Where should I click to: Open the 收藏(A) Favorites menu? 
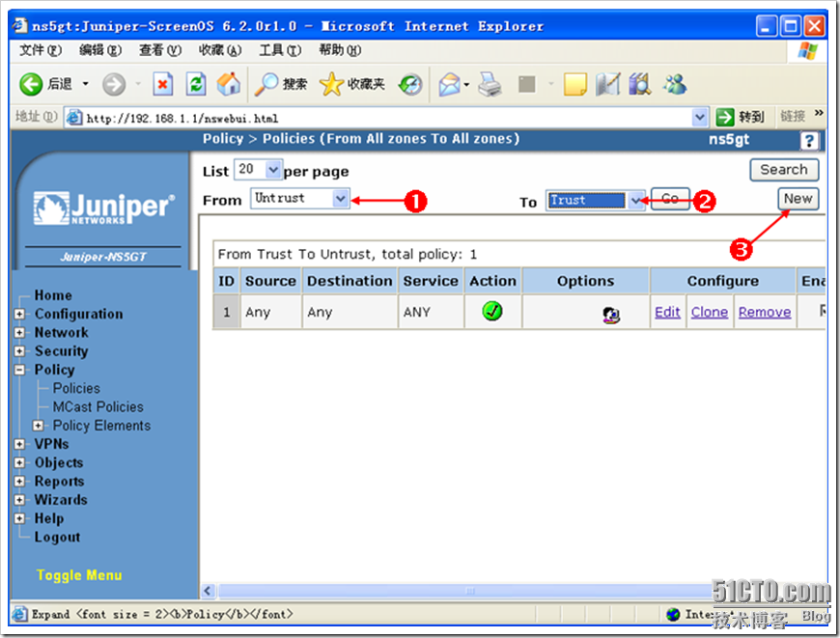point(220,50)
